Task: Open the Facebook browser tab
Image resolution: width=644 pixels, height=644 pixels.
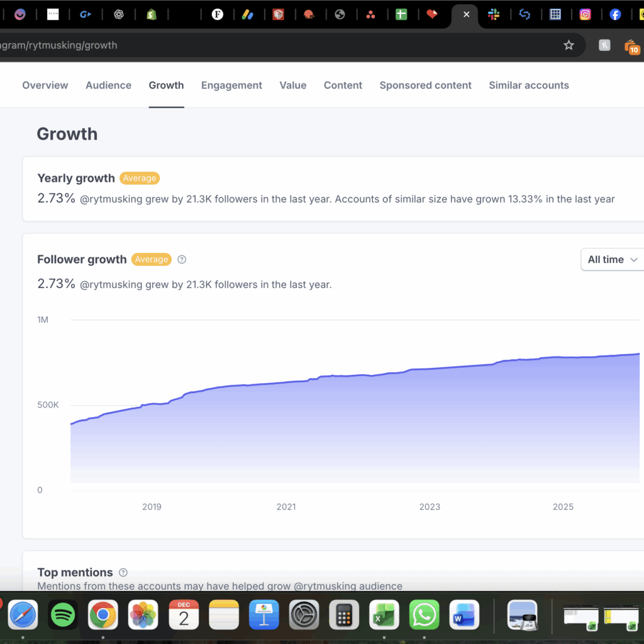Action: click(615, 14)
